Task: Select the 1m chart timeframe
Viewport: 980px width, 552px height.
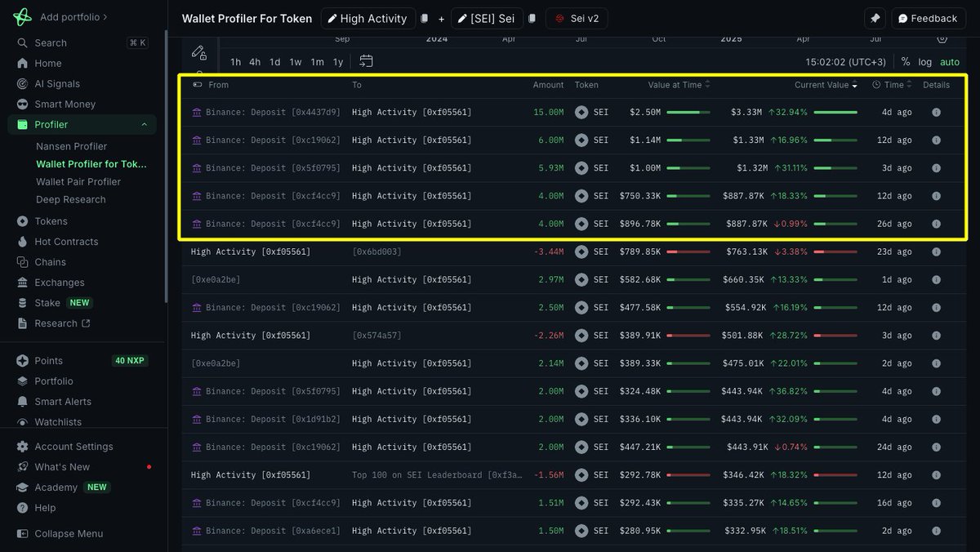Action: coord(317,62)
